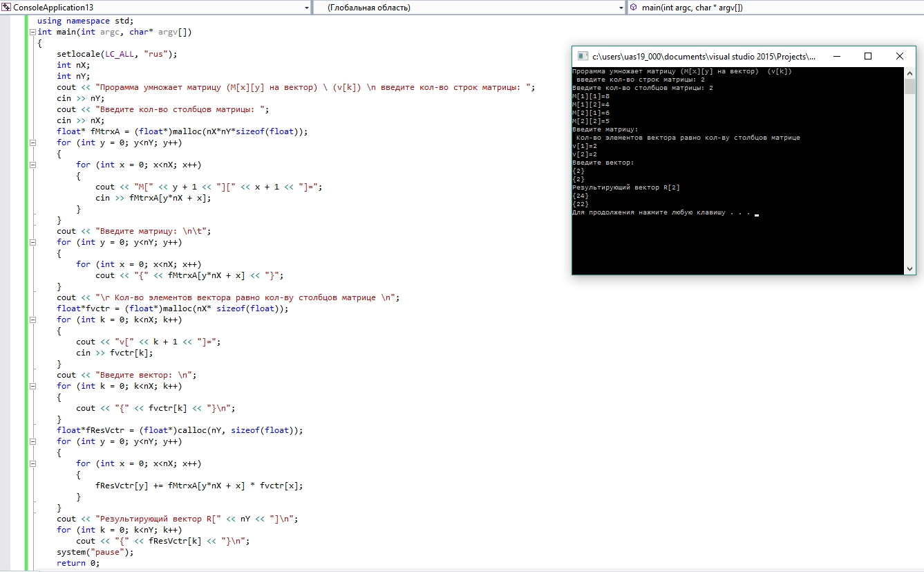Click the main function cube icon in navigation bar
The width and height of the screenshot is (924, 572).
pyautogui.click(x=634, y=8)
